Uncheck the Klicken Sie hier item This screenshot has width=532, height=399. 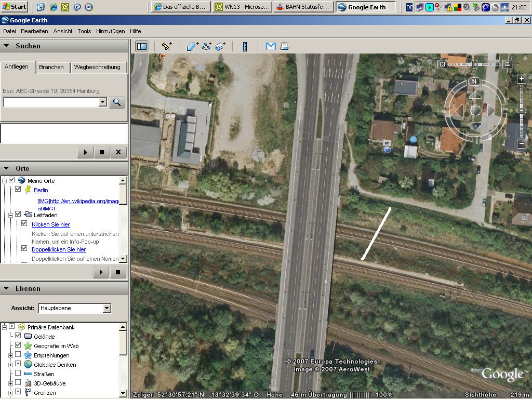[24, 223]
